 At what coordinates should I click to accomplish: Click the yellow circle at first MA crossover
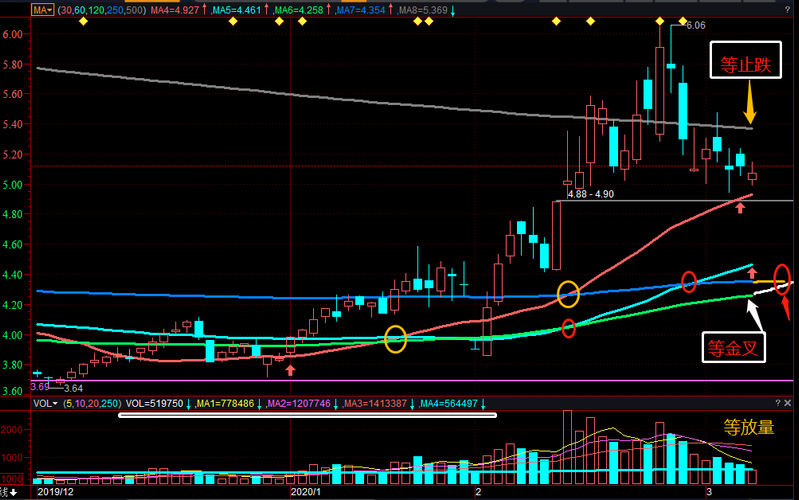pos(395,339)
